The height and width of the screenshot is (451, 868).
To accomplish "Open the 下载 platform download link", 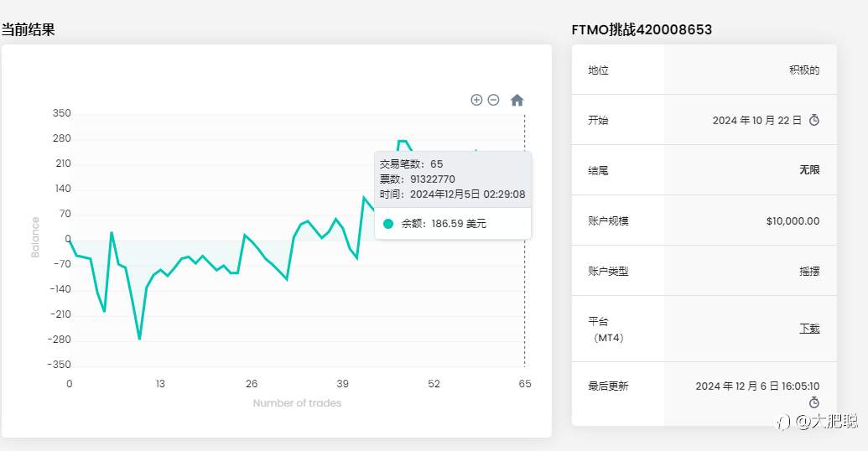I will point(809,329).
